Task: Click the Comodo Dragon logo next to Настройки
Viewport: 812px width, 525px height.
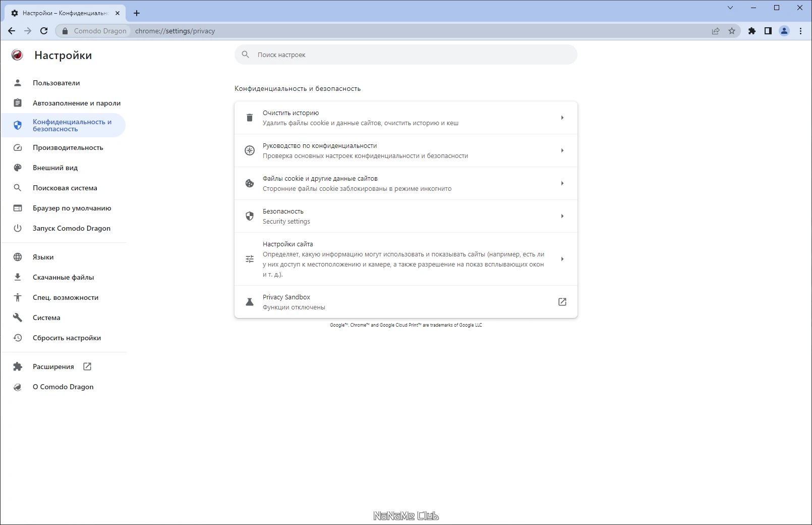Action: 17,55
